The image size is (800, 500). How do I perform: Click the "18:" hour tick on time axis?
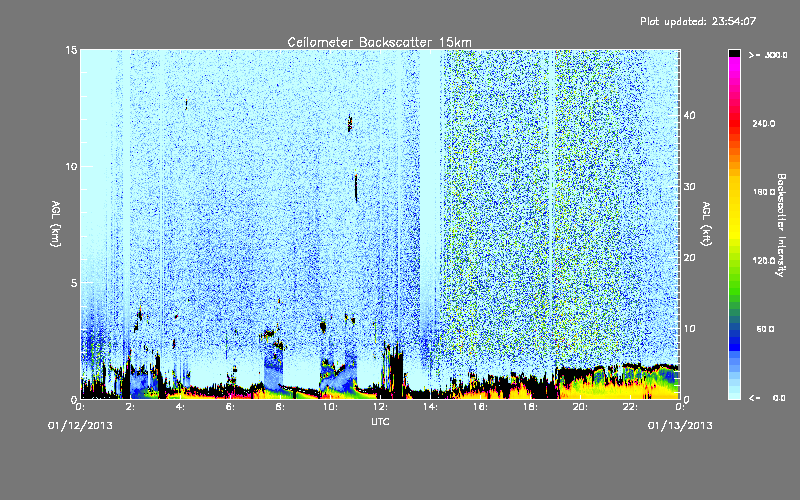click(530, 407)
